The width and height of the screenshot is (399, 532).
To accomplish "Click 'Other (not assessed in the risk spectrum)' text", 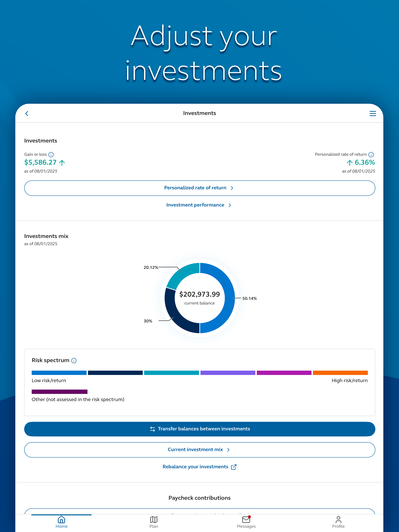I will [x=78, y=399].
